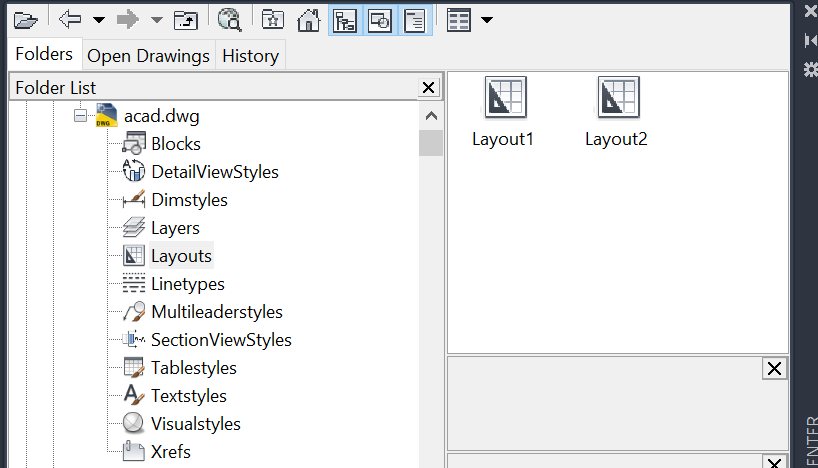Open the Favorites folder icon
The width and height of the screenshot is (818, 468).
point(273,20)
